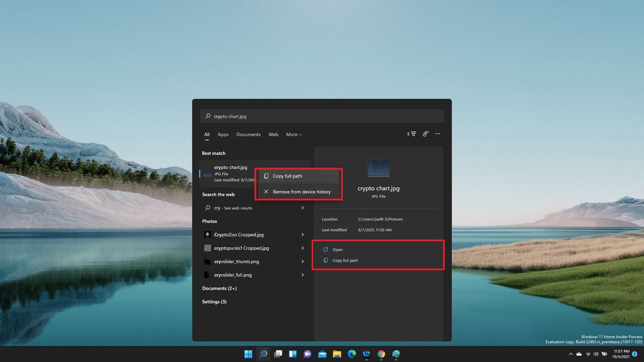Expand CryptoZoo Cropped.jpg result chevron
The image size is (644, 362).
pyautogui.click(x=304, y=234)
